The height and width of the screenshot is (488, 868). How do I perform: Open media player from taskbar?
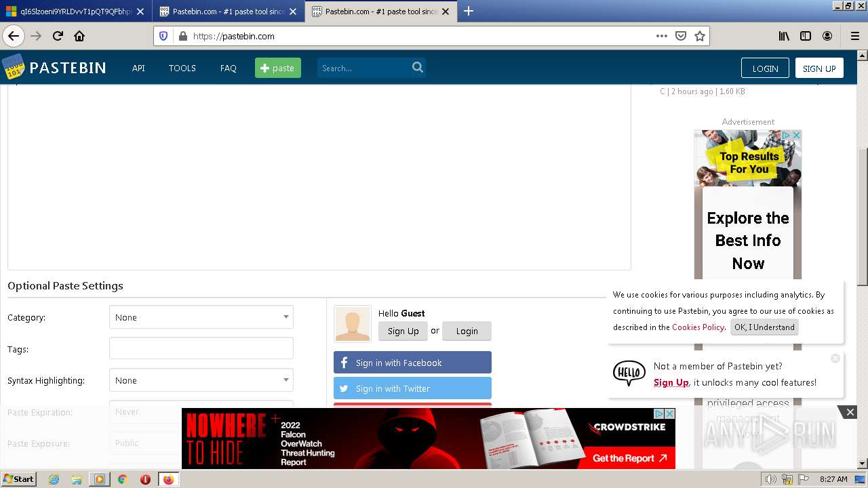click(100, 479)
